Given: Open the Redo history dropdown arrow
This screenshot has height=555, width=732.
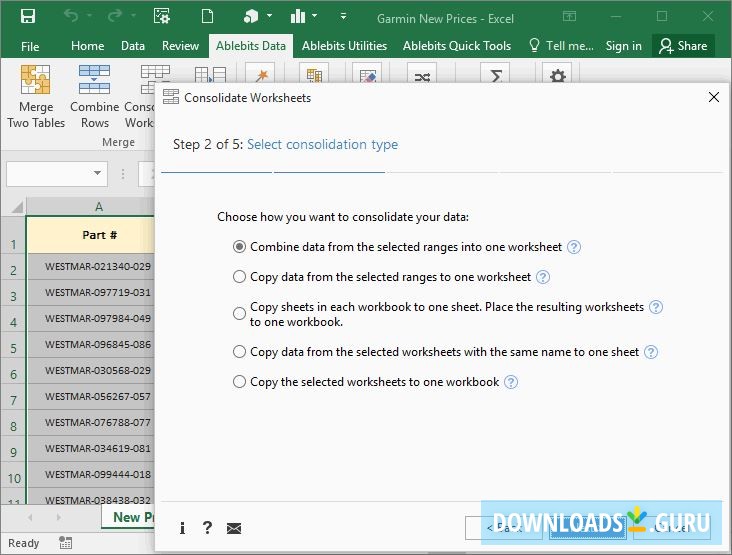Looking at the screenshot, I should coord(134,16).
